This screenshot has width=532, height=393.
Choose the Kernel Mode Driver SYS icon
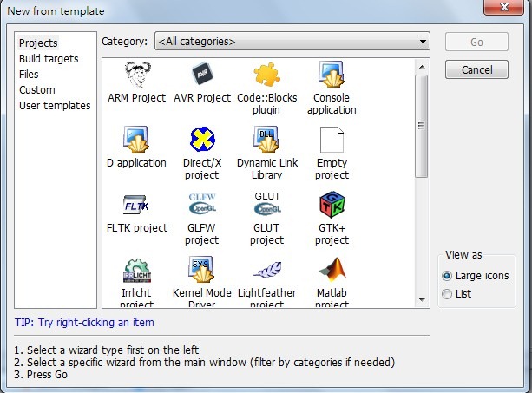(201, 270)
